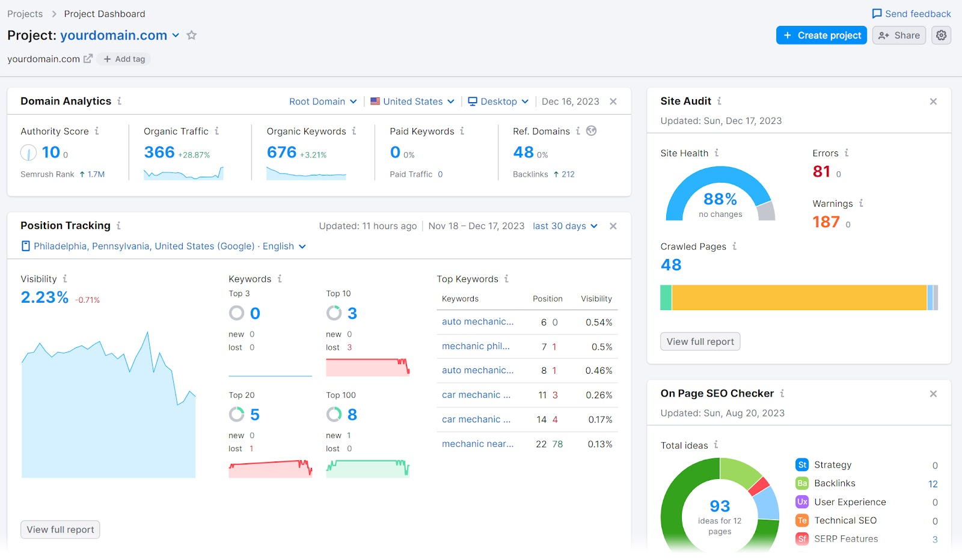The width and height of the screenshot is (962, 560).
Task: View full report for Site Audit
Action: (700, 342)
